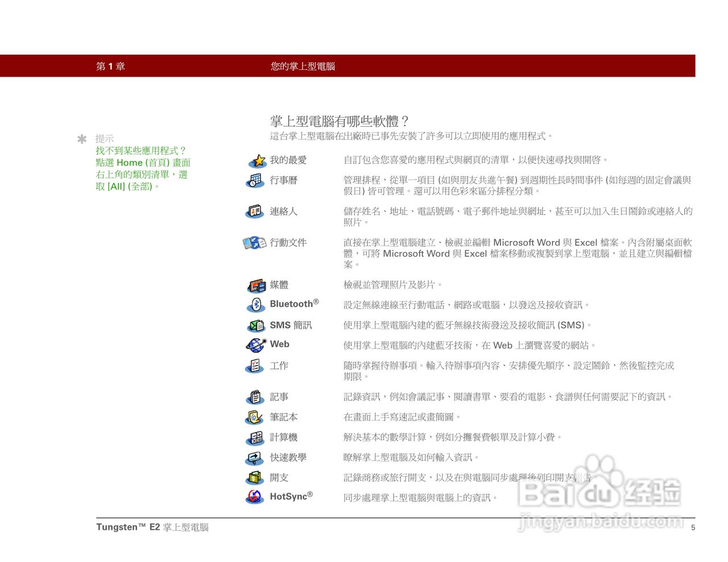Click the page number 5
This screenshot has height=562, width=728.
[x=693, y=527]
